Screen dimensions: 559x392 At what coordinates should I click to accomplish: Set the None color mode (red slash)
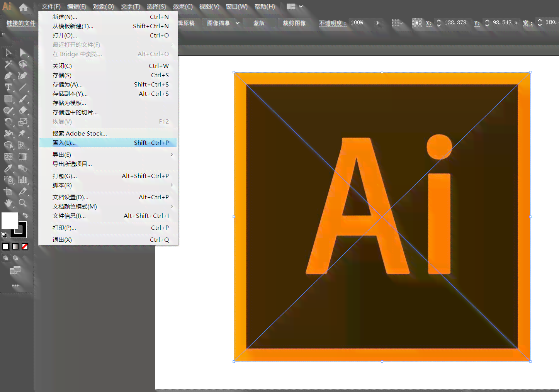click(25, 246)
